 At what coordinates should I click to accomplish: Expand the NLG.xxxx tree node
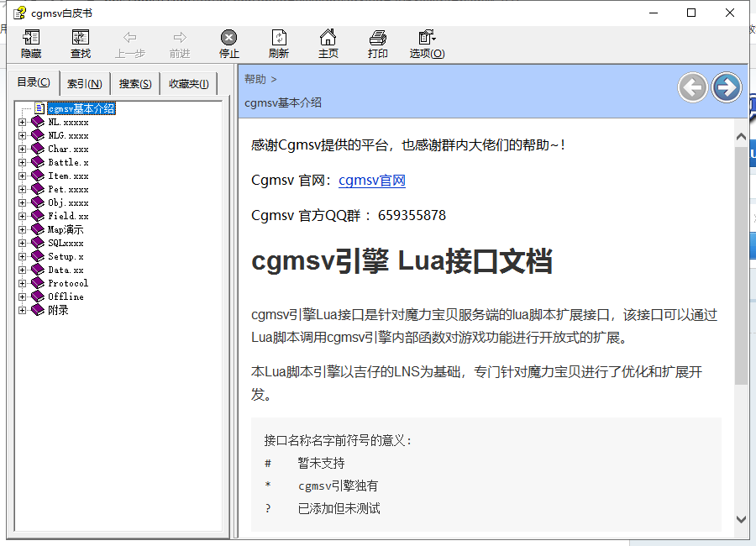tap(22, 135)
